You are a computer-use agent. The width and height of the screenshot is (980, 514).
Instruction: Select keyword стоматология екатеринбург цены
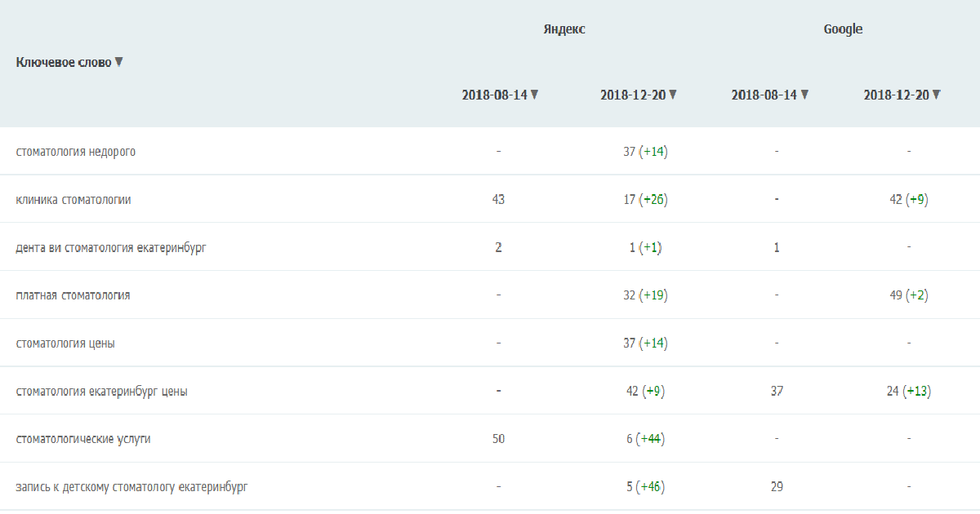click(x=101, y=392)
